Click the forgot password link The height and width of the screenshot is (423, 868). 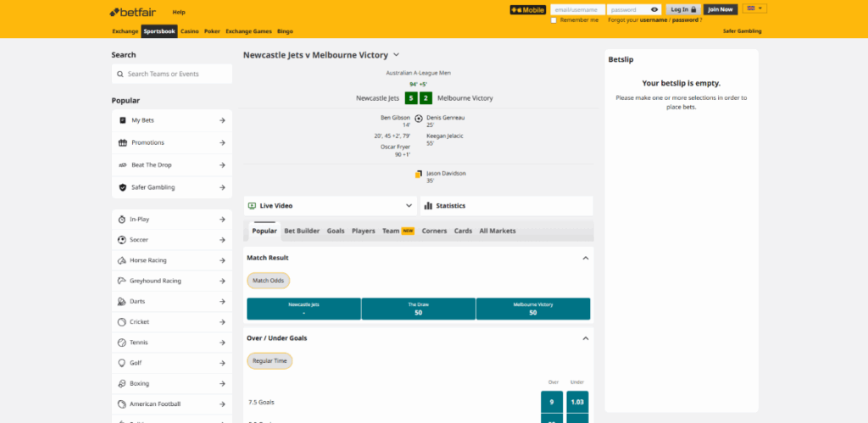pyautogui.click(x=685, y=20)
